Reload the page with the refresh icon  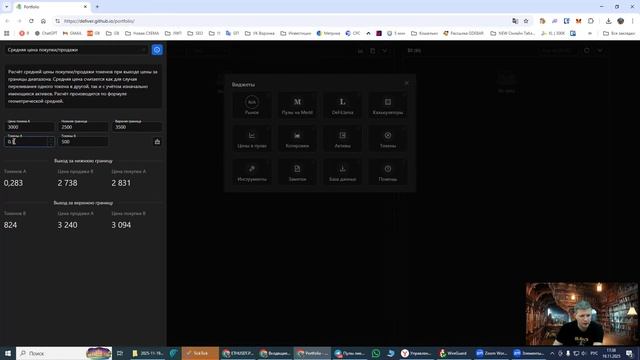click(31, 21)
